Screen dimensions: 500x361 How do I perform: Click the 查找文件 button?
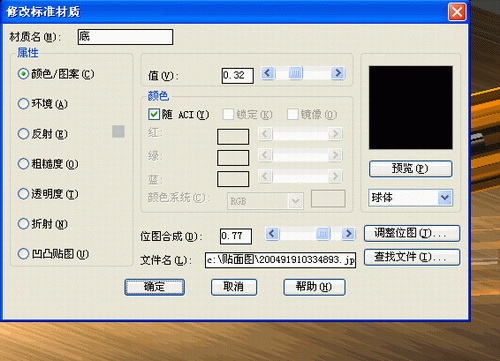pos(412,257)
